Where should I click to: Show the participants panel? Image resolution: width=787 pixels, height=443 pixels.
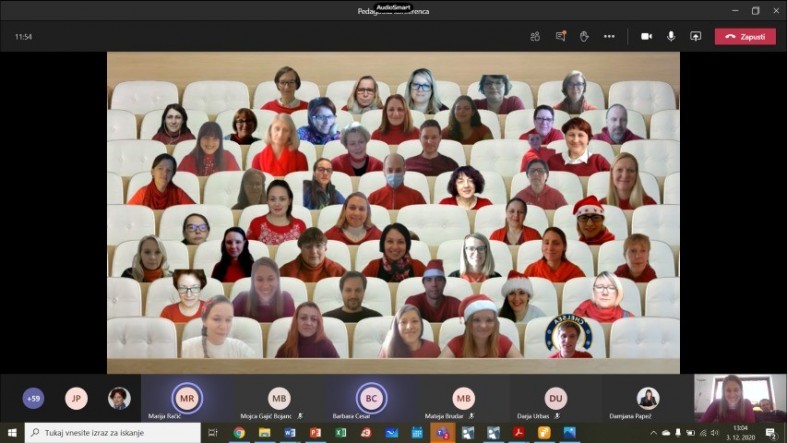(x=535, y=36)
